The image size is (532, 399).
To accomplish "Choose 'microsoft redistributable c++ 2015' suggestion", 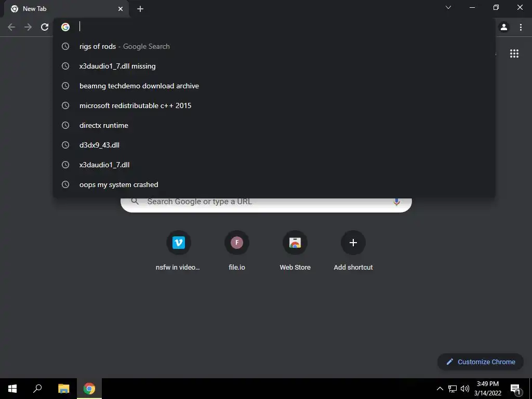I will (x=274, y=105).
